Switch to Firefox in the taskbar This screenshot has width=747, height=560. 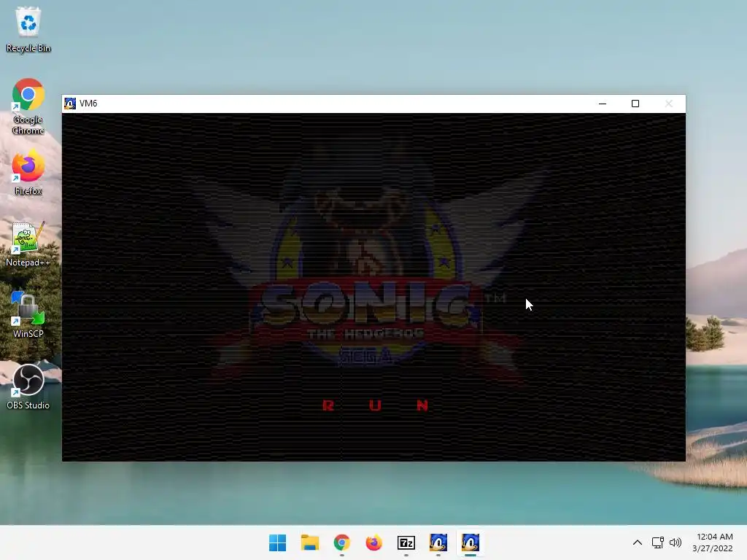pos(374,542)
